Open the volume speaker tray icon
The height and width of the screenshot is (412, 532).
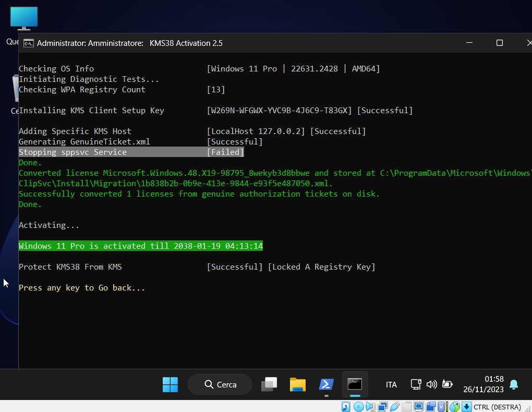pos(431,384)
